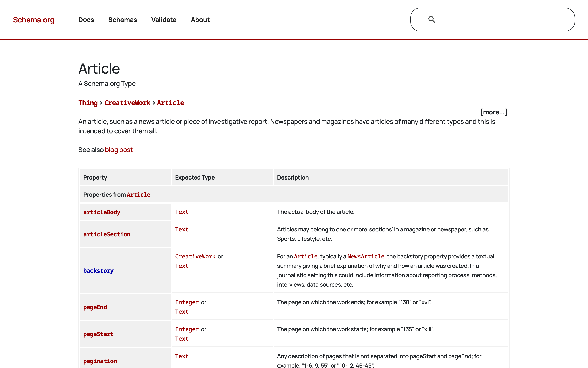This screenshot has height=368, width=588.
Task: Click Text type in articleSection row
Action: point(182,229)
